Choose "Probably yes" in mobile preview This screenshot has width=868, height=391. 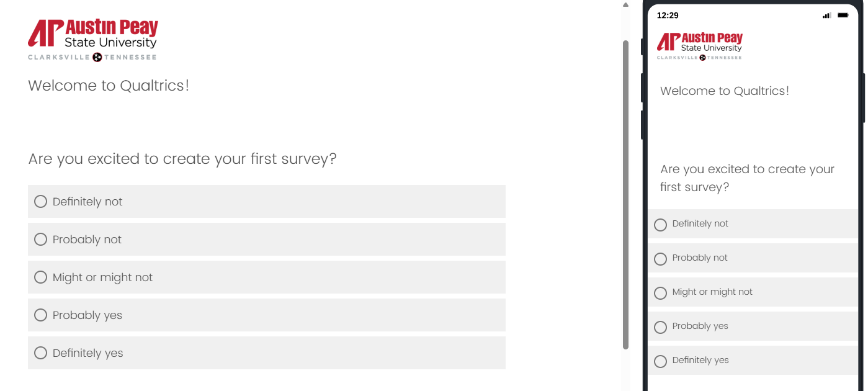tap(661, 327)
